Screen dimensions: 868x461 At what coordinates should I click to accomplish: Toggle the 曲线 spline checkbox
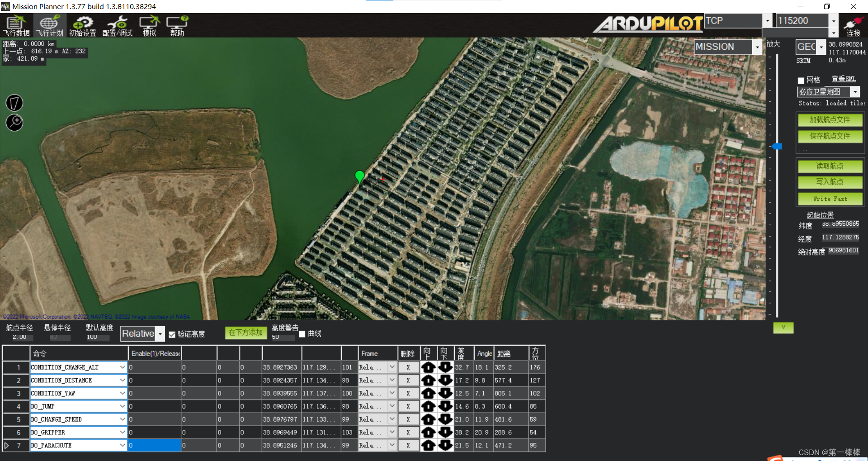[x=302, y=334]
